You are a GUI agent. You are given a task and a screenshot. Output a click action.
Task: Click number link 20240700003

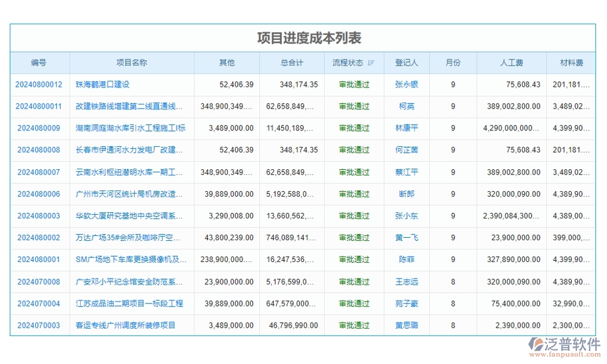click(39, 325)
